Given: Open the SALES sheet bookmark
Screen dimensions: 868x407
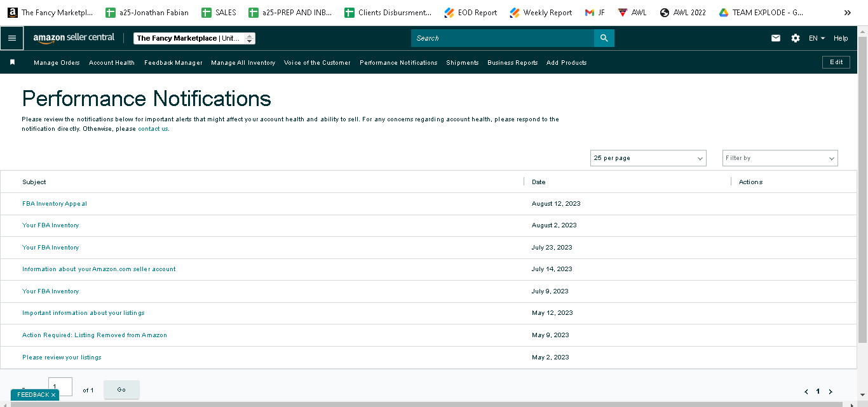Looking at the screenshot, I should click(219, 12).
